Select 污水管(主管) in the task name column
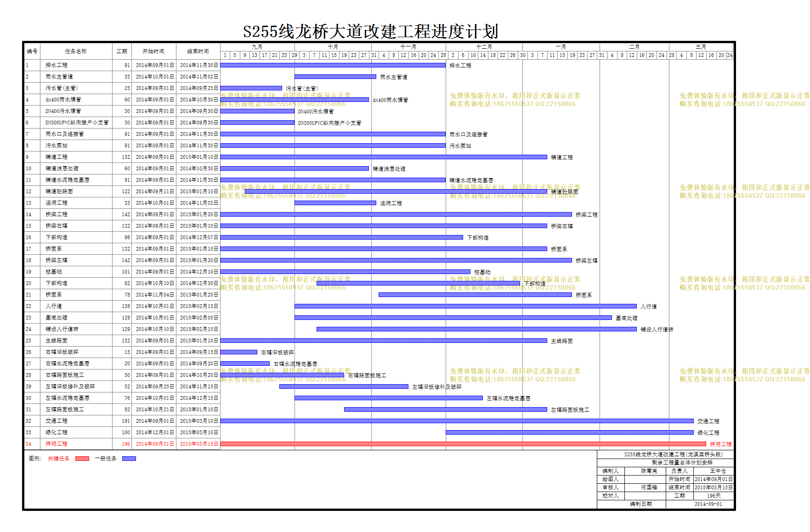 [x=62, y=88]
